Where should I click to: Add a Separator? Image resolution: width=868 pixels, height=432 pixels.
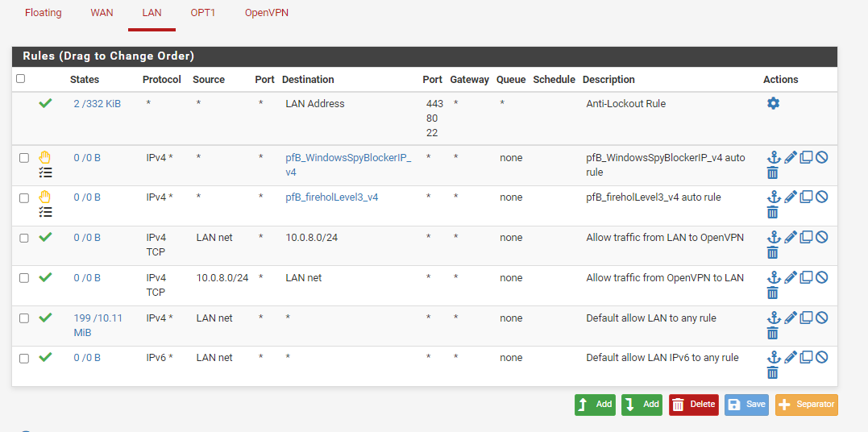[807, 405]
